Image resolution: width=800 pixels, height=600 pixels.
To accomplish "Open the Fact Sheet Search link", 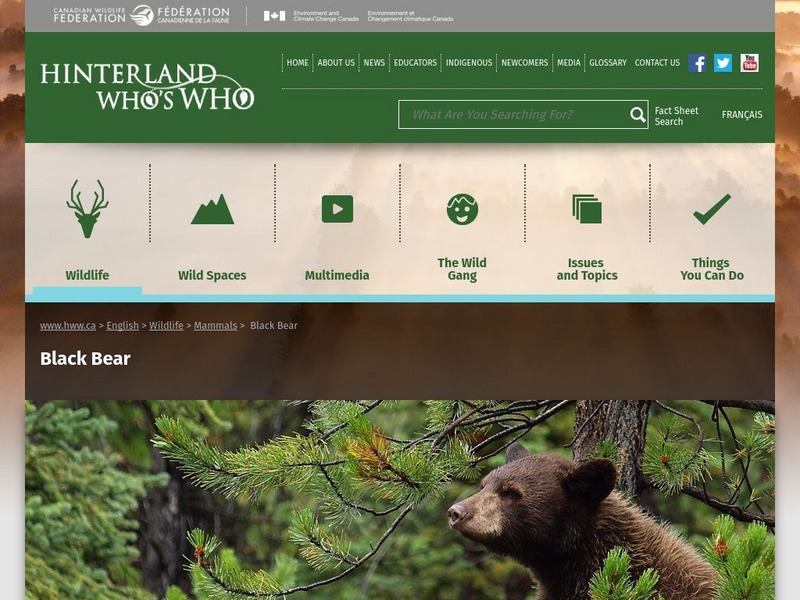I will [x=676, y=116].
